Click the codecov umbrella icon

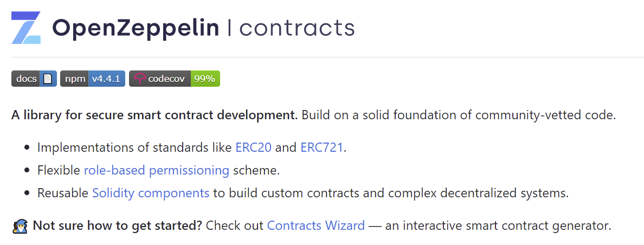coord(140,79)
